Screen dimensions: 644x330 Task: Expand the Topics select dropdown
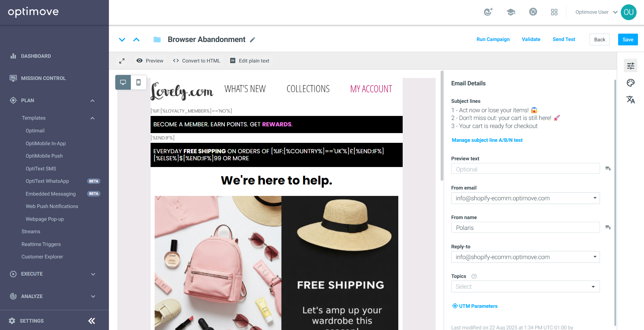(x=525, y=287)
